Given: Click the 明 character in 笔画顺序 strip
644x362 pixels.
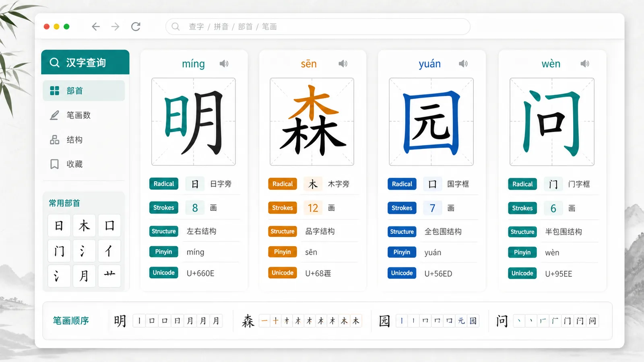Looking at the screenshot, I should tap(120, 321).
